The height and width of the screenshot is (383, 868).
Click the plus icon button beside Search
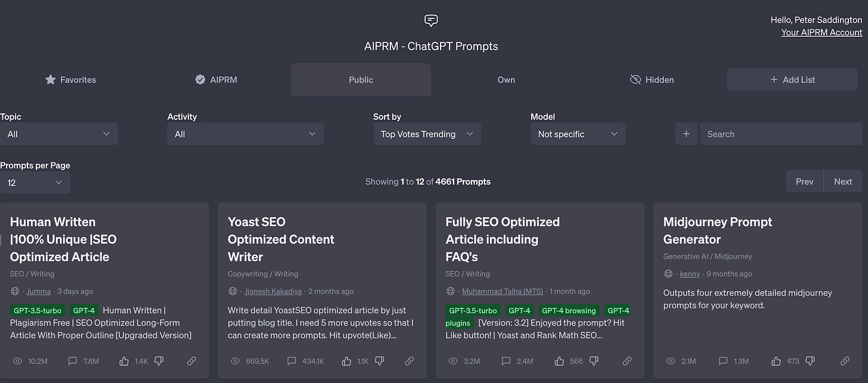tap(686, 134)
